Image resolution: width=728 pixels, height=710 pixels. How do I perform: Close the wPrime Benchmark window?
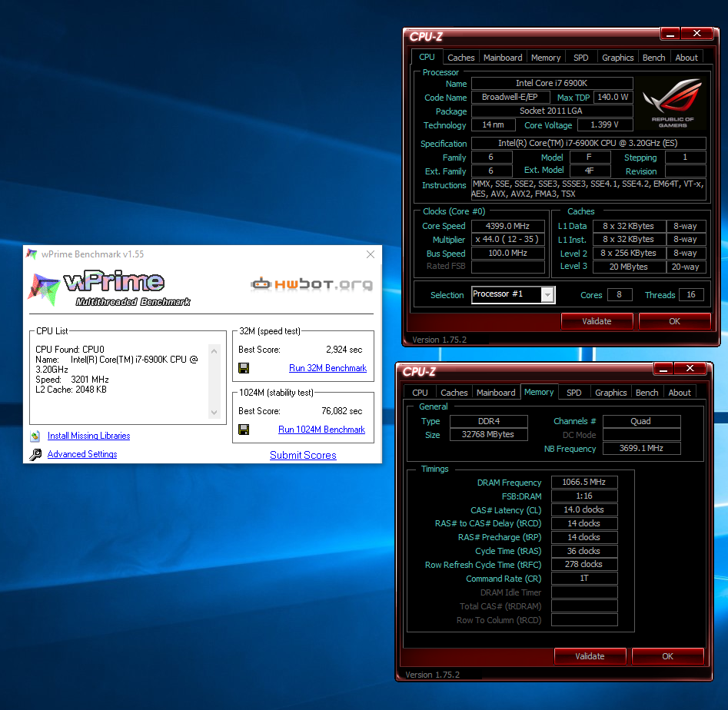370,254
